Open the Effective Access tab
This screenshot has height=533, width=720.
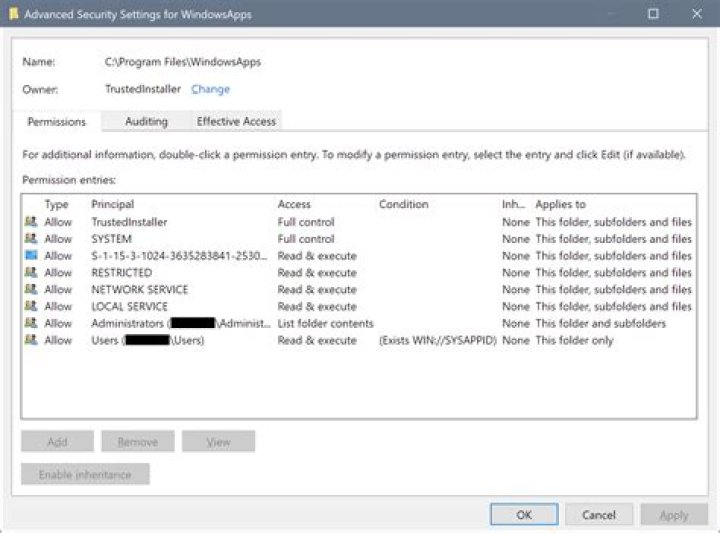(236, 121)
